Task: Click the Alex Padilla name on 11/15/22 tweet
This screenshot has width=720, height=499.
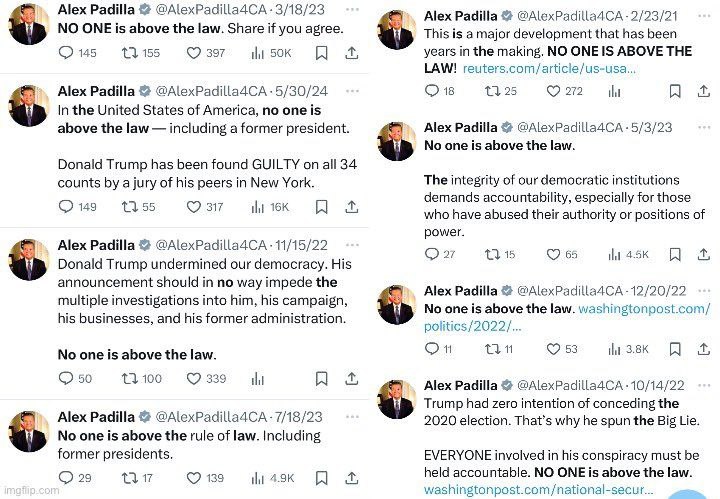Action: 96,245
